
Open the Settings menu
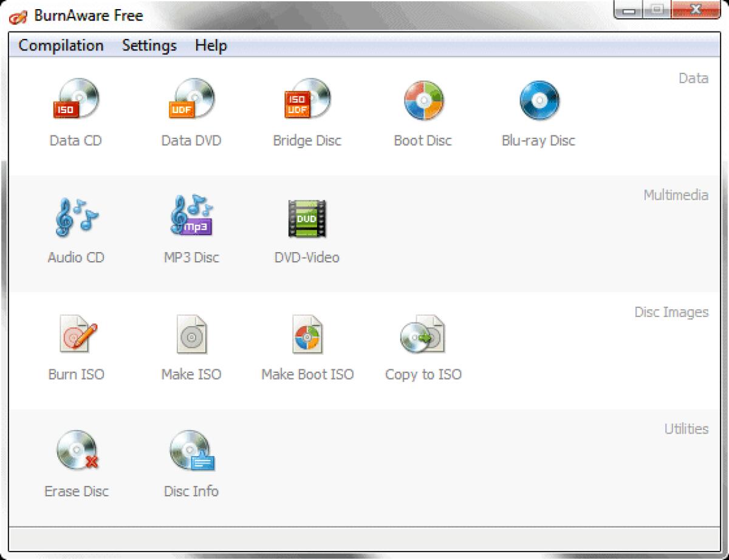pos(149,46)
